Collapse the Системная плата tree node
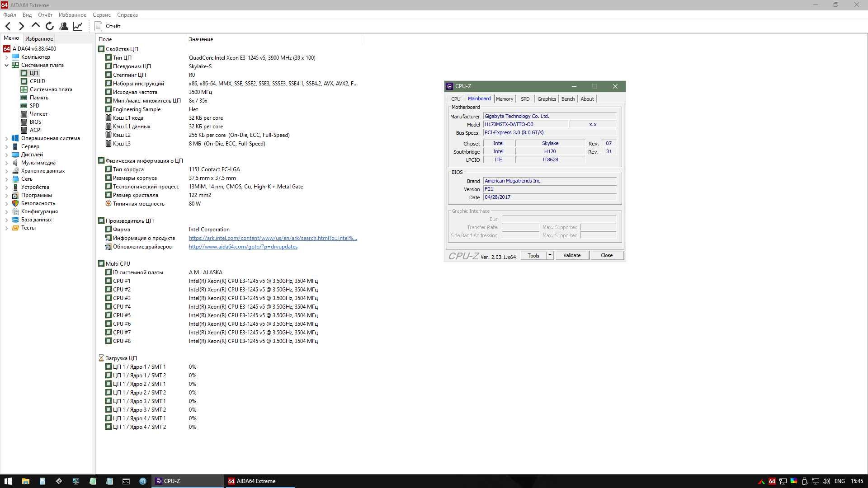 6,65
